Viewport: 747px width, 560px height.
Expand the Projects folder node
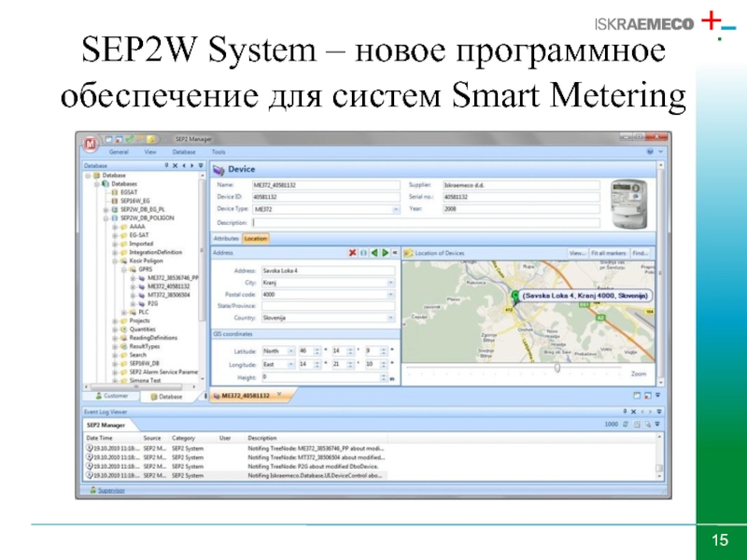[x=115, y=321]
